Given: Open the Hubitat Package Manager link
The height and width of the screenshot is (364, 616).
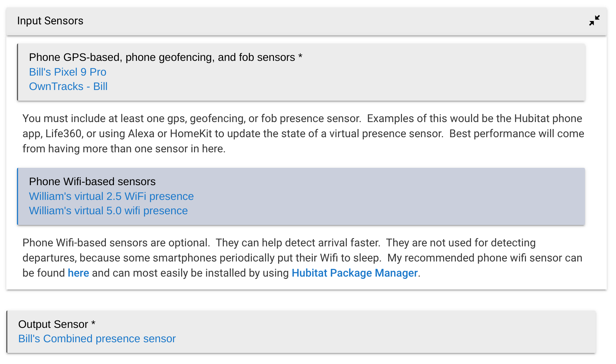Looking at the screenshot, I should tap(354, 273).
